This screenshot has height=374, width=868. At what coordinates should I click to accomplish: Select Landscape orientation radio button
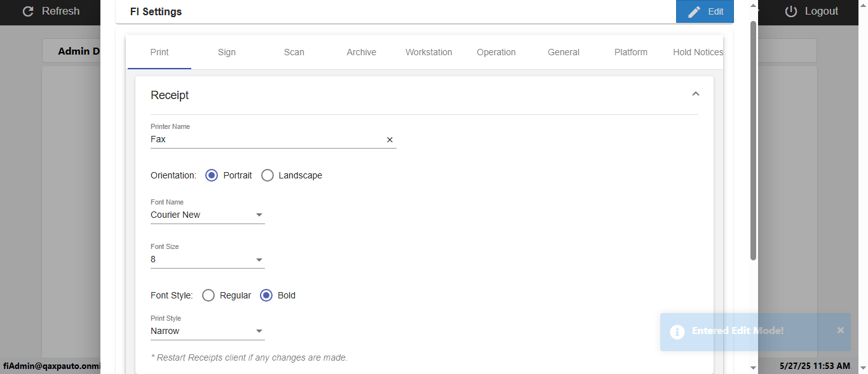click(x=268, y=175)
